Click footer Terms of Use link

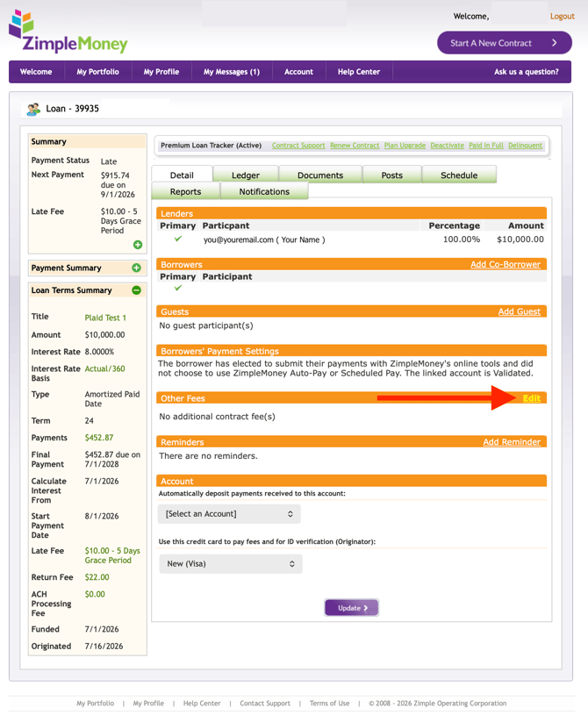point(329,703)
